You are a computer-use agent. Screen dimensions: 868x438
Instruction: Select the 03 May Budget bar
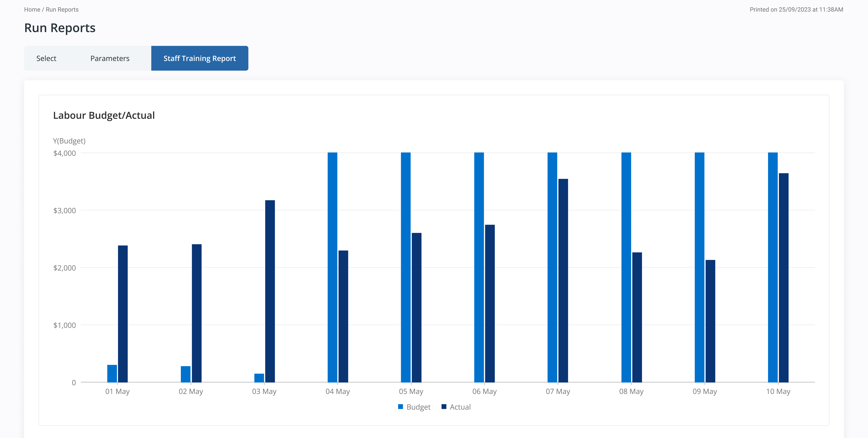(259, 378)
